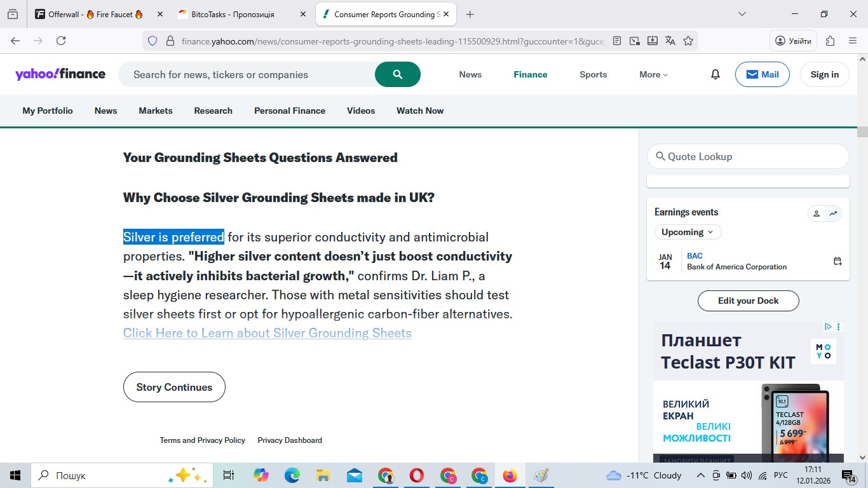Open the Privacy Dashboard link
Viewport: 868px width, 488px height.
point(290,440)
